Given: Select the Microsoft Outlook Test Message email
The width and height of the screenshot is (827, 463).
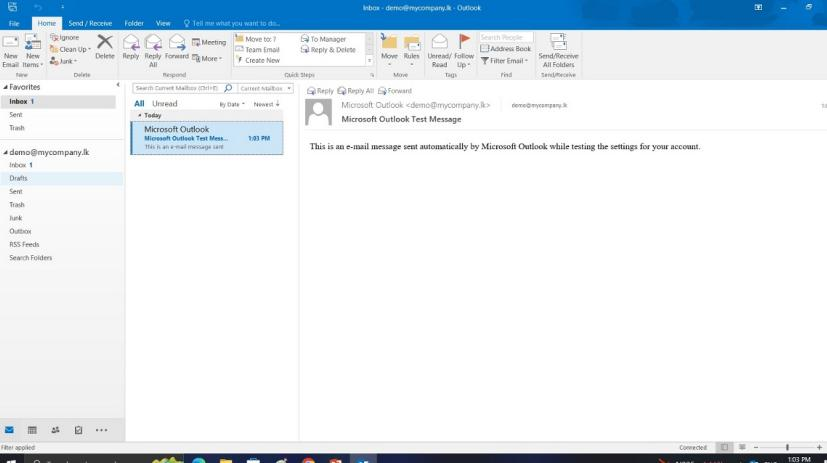Looking at the screenshot, I should click(x=207, y=138).
